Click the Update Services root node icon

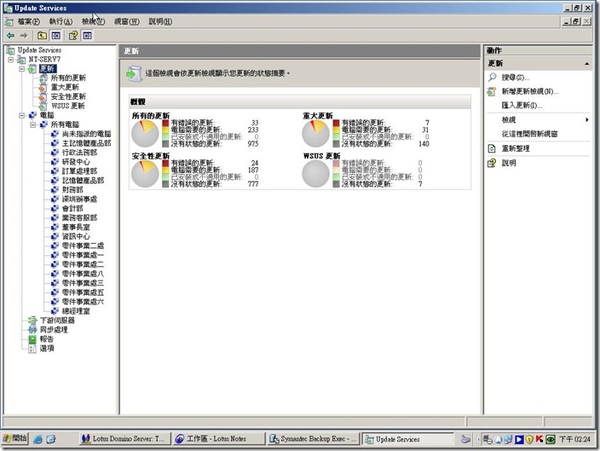10,50
